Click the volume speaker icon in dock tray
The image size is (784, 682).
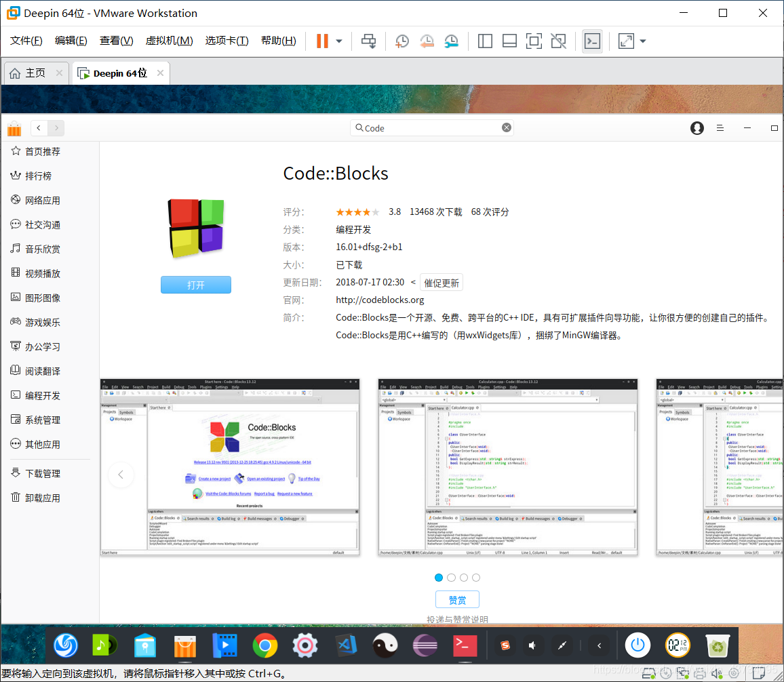[532, 645]
